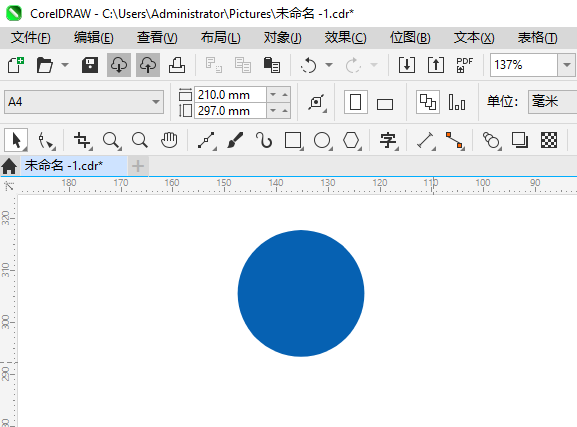The height and width of the screenshot is (427, 577).
Task: Click the Import icon
Action: pos(407,65)
